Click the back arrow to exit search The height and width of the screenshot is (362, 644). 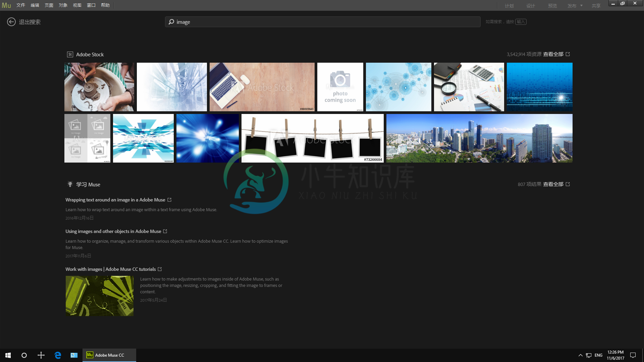point(11,22)
